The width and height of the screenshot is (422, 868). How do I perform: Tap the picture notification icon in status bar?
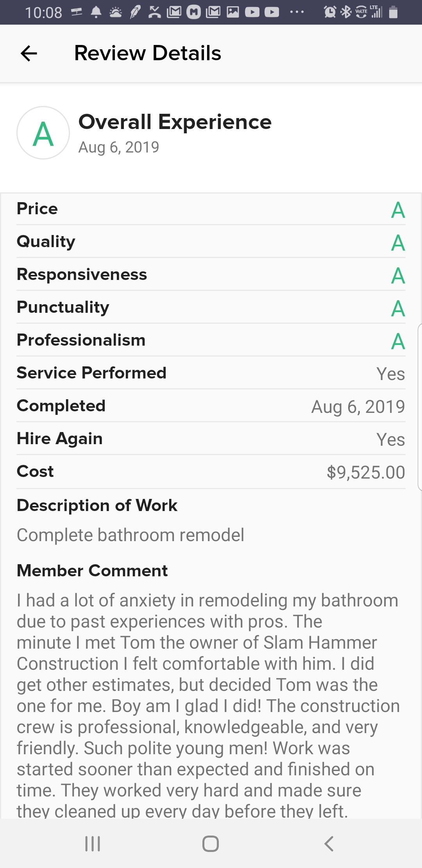tap(233, 12)
